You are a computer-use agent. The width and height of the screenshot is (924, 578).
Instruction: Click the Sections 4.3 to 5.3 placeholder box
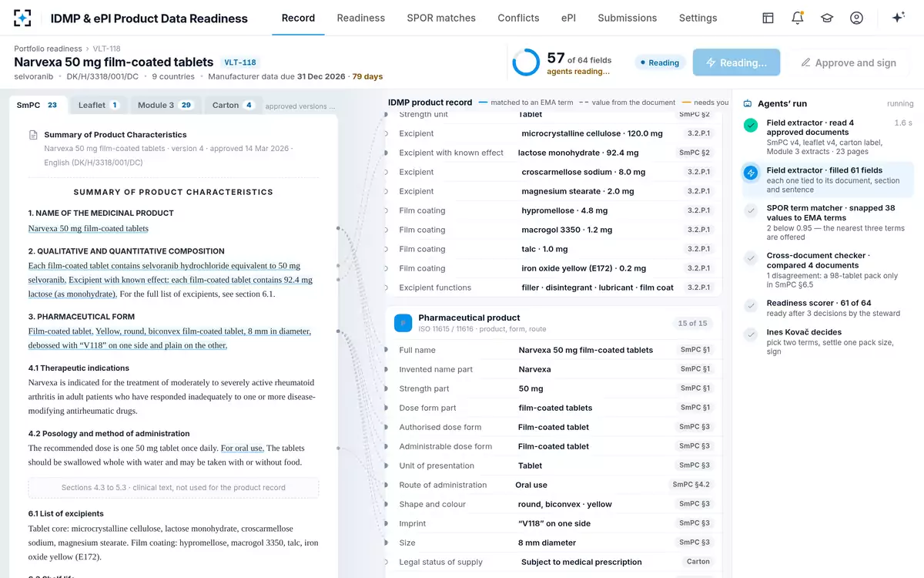tap(173, 487)
